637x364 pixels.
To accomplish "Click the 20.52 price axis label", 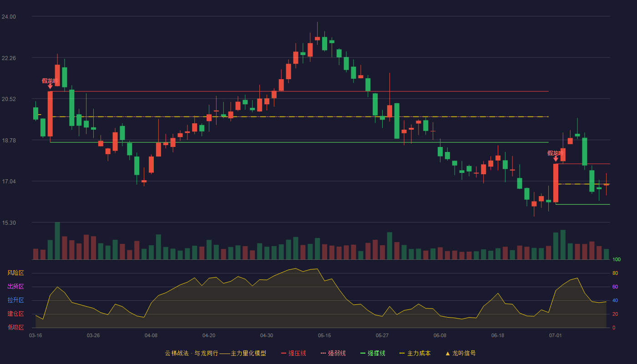I will click(x=9, y=99).
